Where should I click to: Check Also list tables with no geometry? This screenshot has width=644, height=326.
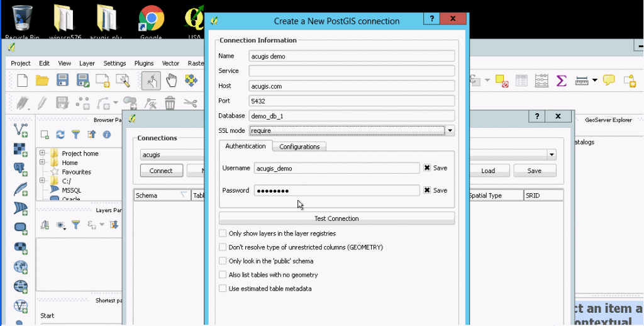pos(223,274)
